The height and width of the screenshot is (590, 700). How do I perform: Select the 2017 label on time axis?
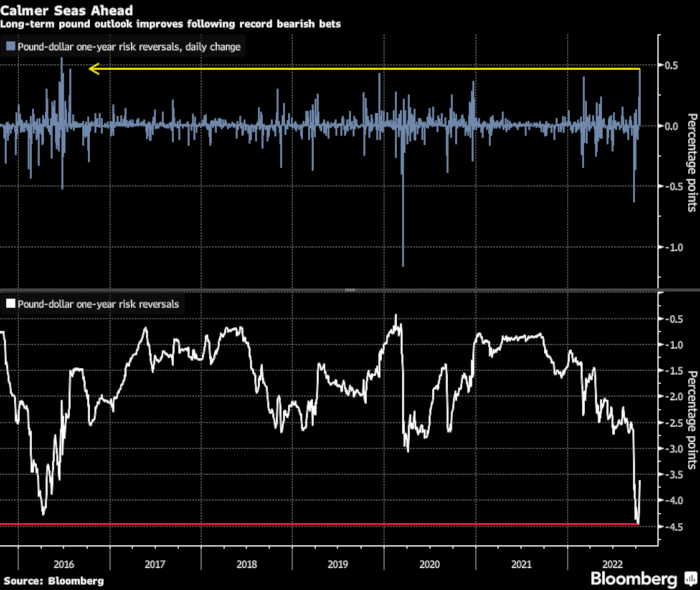pos(154,564)
